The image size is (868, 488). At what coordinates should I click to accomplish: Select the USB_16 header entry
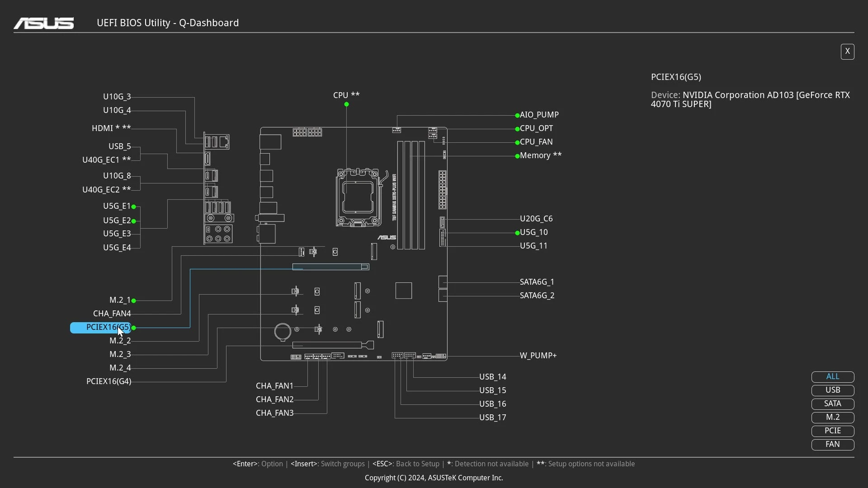point(492,404)
